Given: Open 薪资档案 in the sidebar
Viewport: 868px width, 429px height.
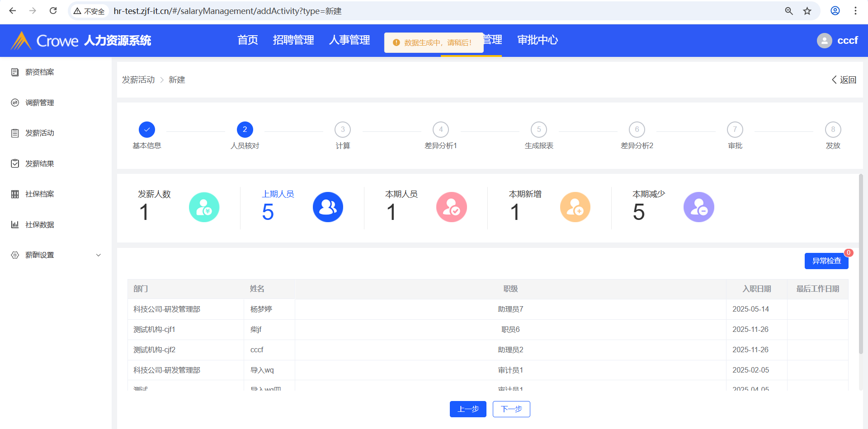Looking at the screenshot, I should (40, 72).
